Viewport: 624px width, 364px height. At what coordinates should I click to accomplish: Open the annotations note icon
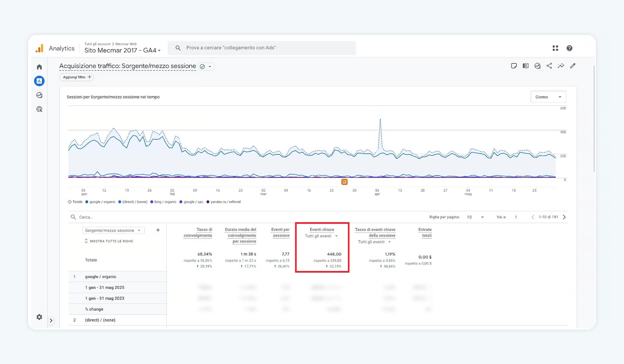[x=514, y=66]
